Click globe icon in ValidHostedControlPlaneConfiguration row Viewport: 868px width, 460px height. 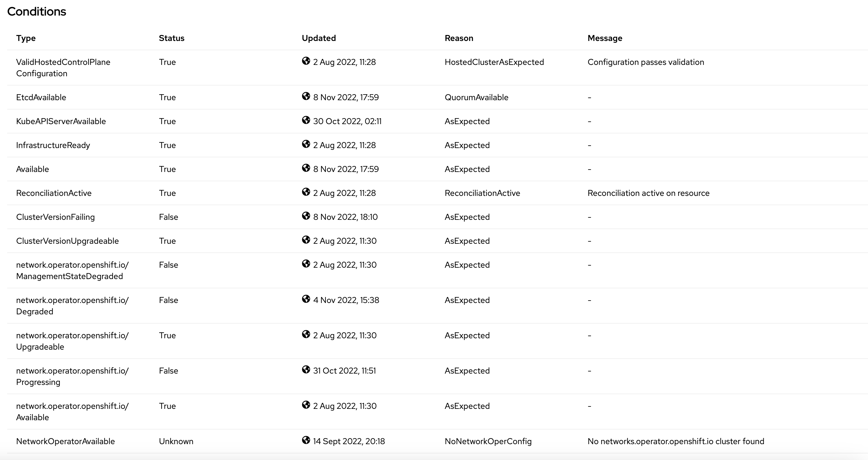pos(305,61)
